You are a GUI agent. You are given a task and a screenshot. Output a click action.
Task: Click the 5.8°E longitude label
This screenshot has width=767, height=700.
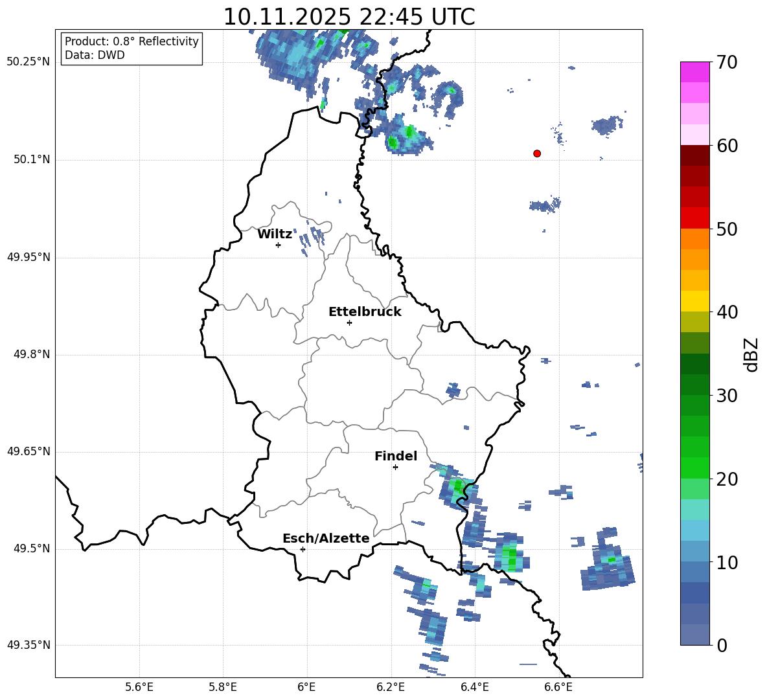[223, 687]
